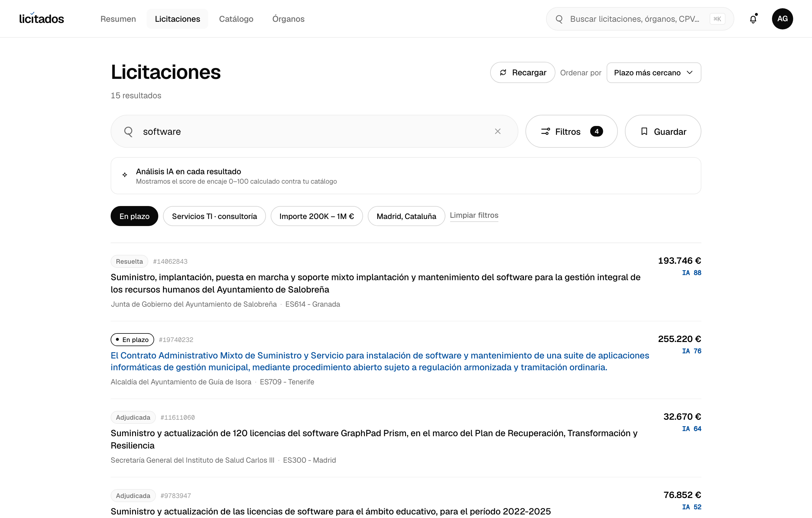This screenshot has height=518, width=812.
Task: Click the ES709 - Tenerife region text
Action: [287, 382]
